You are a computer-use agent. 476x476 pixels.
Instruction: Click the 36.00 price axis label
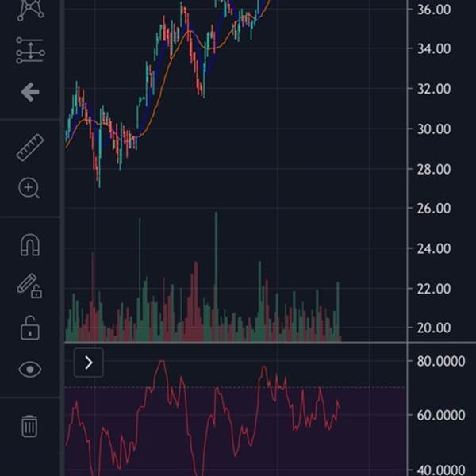click(x=434, y=10)
